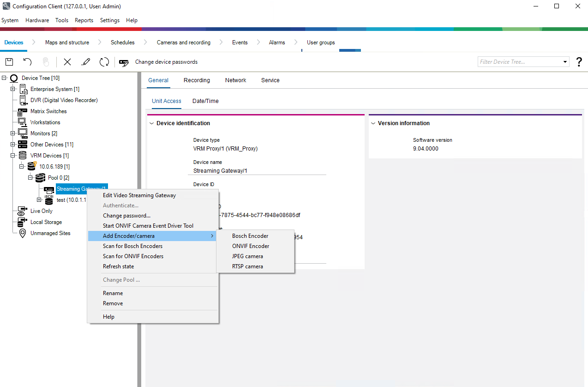
Task: Open the Filter Device Tree dropdown arrow
Action: [x=565, y=62]
